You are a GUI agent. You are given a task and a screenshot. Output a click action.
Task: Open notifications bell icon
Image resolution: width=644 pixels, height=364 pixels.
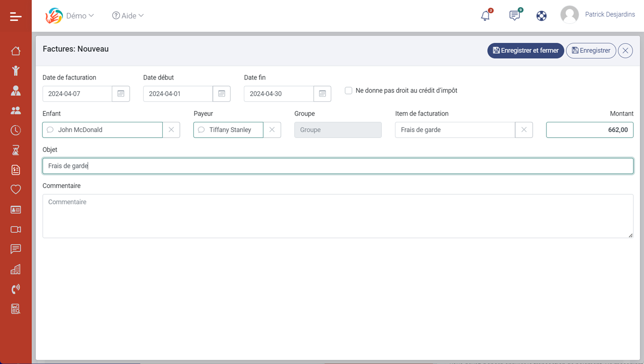coord(485,16)
